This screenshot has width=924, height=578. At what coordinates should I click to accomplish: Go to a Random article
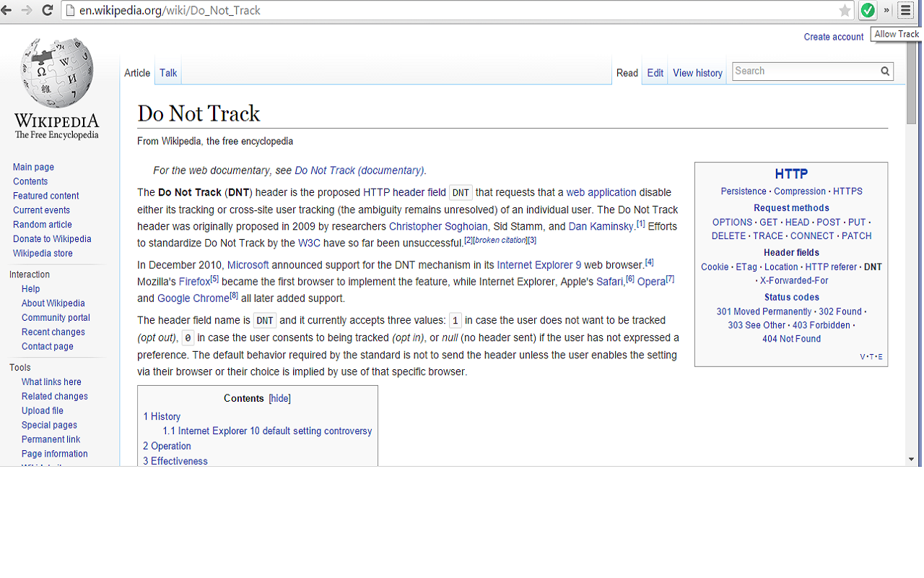(43, 225)
